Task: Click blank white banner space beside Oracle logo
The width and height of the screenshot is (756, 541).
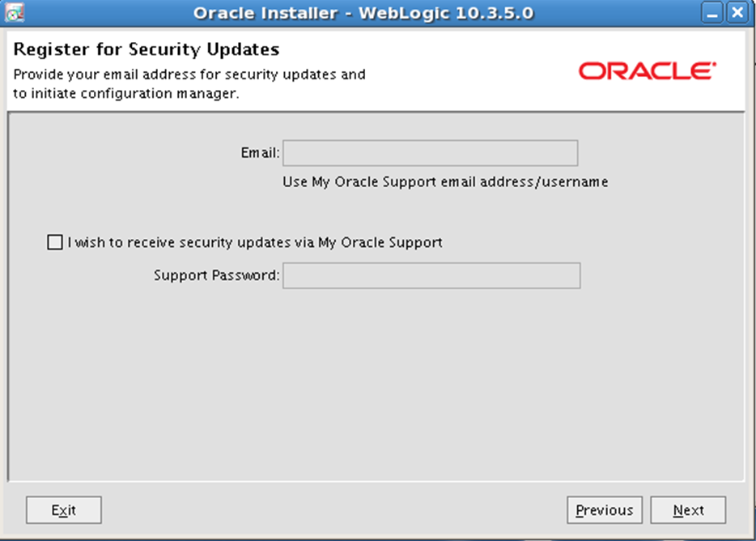Action: [x=473, y=71]
